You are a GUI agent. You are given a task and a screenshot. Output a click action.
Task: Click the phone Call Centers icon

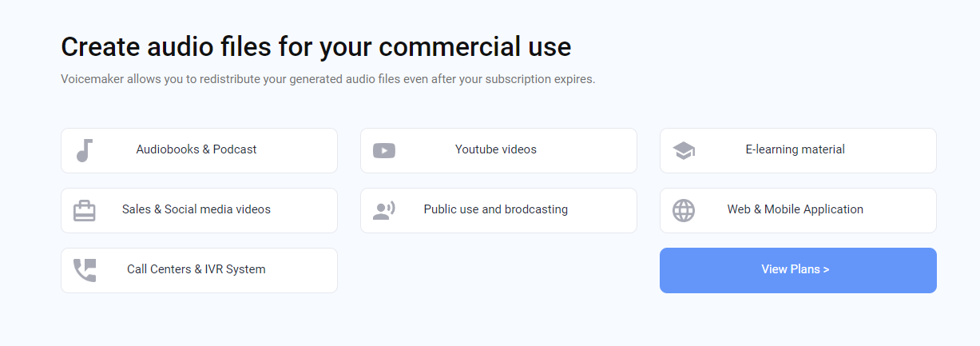pyautogui.click(x=85, y=270)
